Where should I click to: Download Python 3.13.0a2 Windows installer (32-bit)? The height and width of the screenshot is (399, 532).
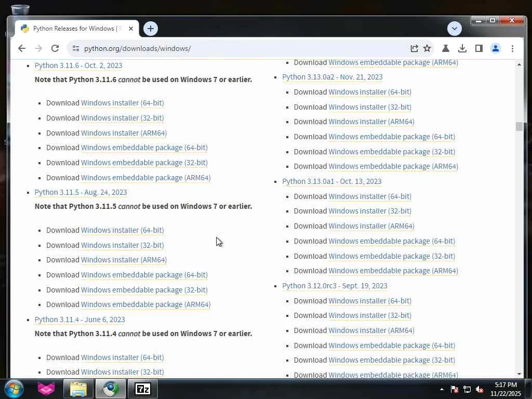[x=370, y=107]
